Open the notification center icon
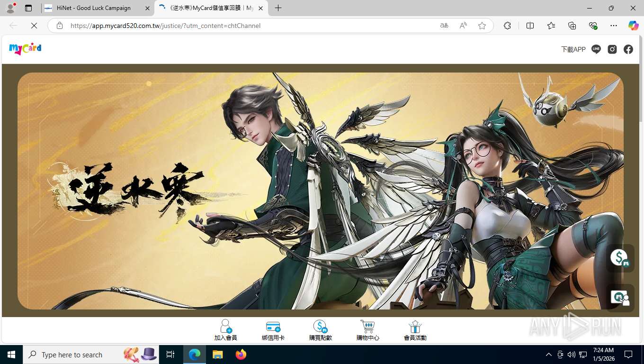The height and width of the screenshot is (364, 644). coord(628,355)
